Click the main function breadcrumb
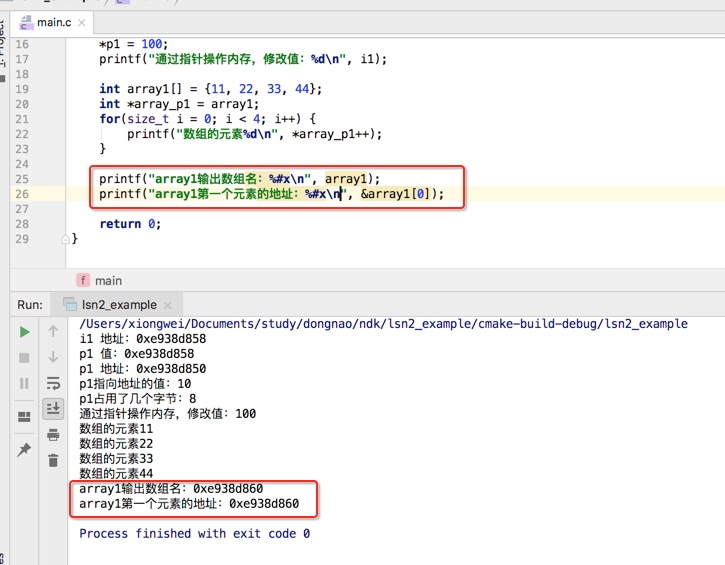This screenshot has width=725, height=565. (109, 281)
